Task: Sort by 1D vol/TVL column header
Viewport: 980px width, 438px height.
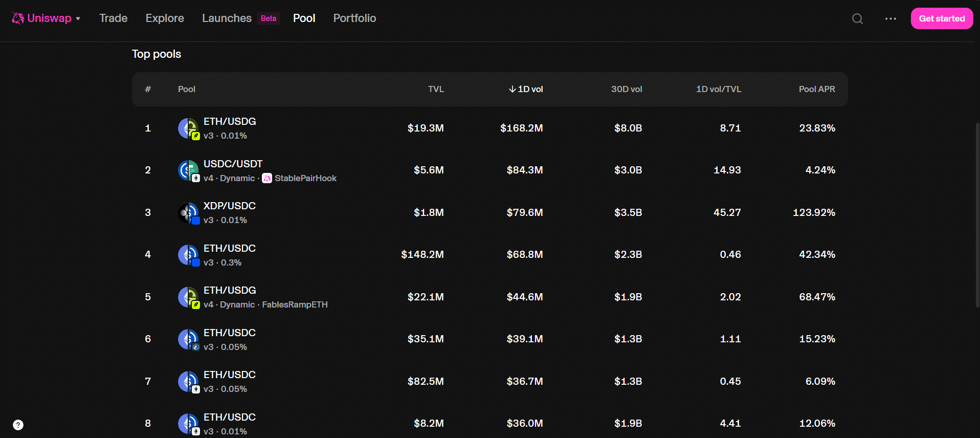Action: click(718, 89)
